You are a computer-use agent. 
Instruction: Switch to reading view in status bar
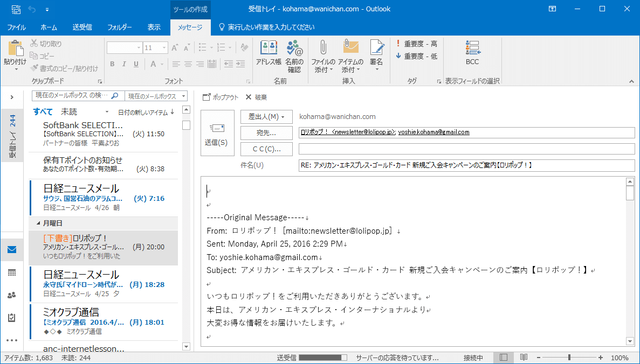click(x=524, y=358)
